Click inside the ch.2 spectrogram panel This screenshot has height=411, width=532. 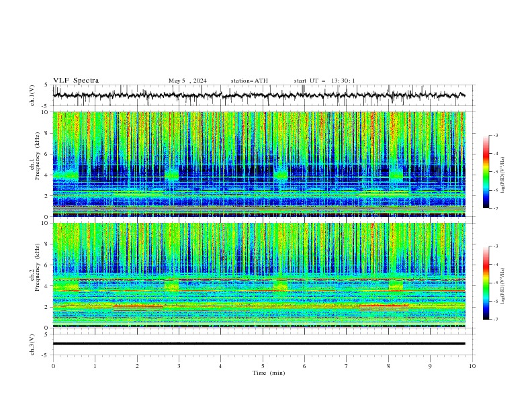pyautogui.click(x=259, y=275)
